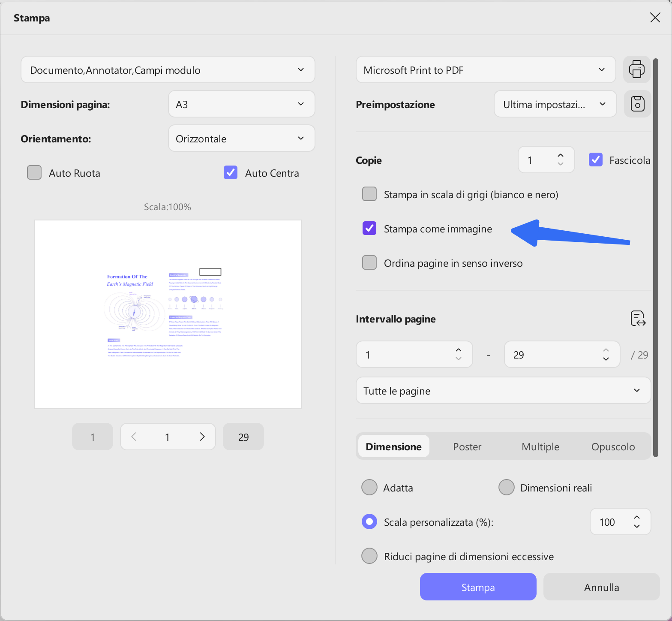
Task: Switch to Opuscolo tab
Action: coord(613,446)
